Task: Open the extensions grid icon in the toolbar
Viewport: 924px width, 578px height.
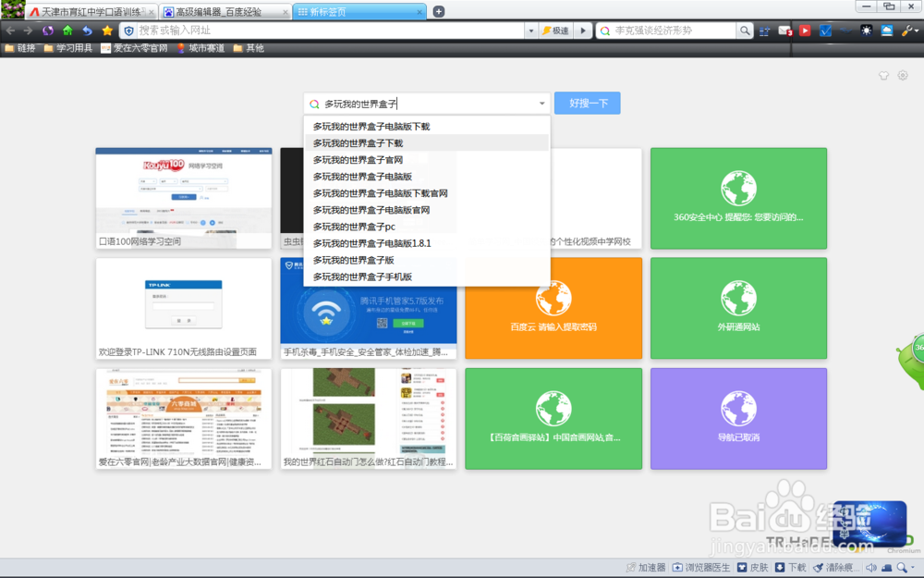Action: 764,31
